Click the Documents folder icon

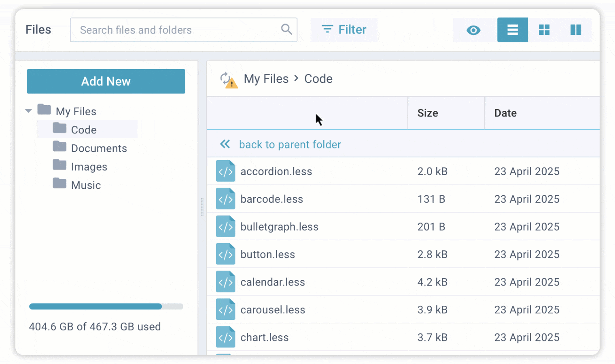pos(59,146)
